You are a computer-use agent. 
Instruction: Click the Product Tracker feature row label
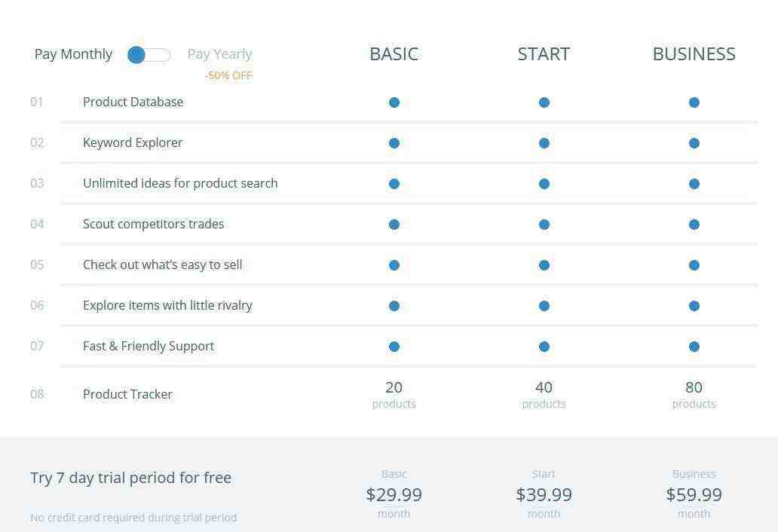click(127, 394)
